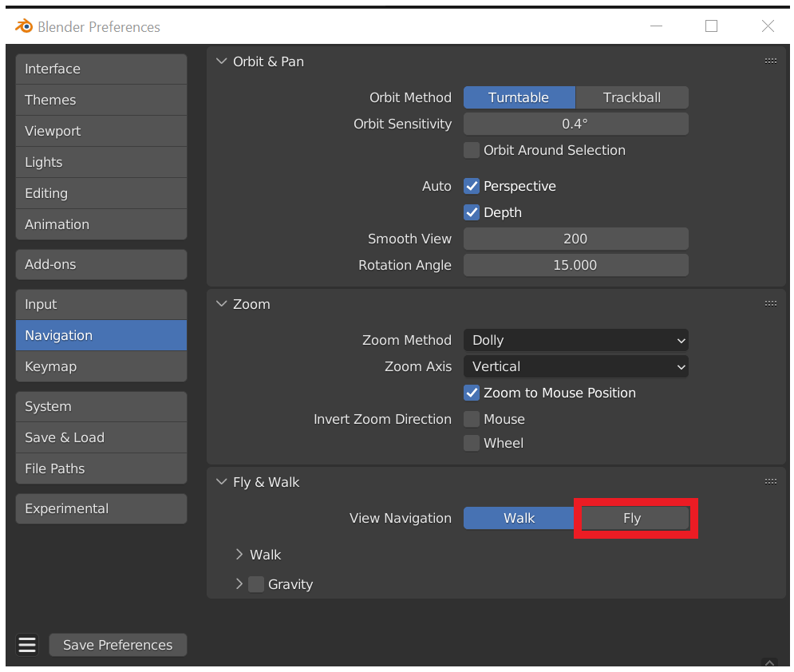Disable Zoom to Mouse Position
This screenshot has width=794, height=672.
pyautogui.click(x=471, y=393)
